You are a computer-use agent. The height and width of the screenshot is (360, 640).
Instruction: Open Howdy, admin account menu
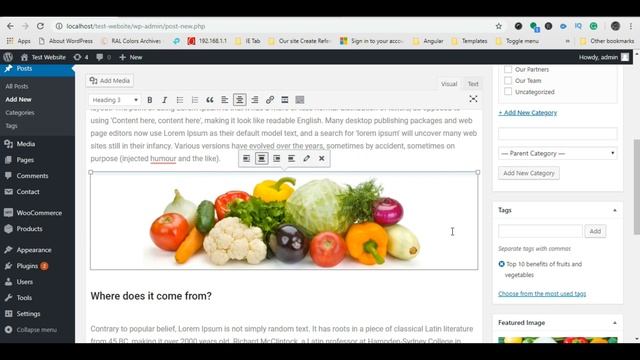[604, 57]
